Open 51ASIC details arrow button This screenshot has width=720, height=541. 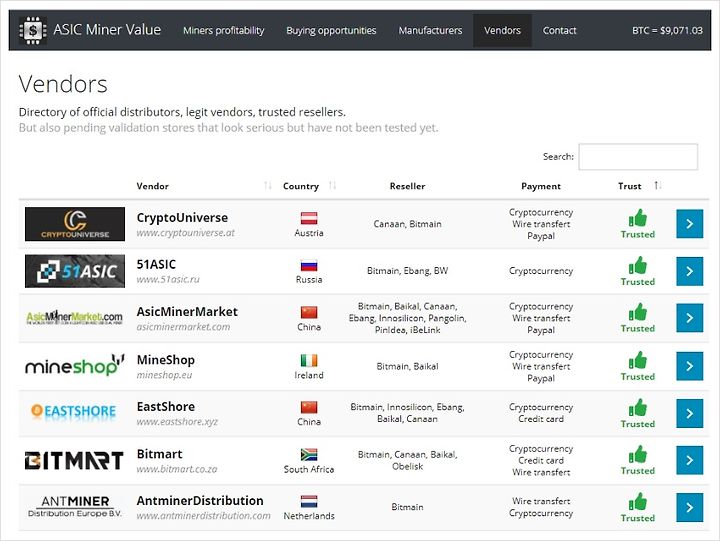pyautogui.click(x=690, y=271)
